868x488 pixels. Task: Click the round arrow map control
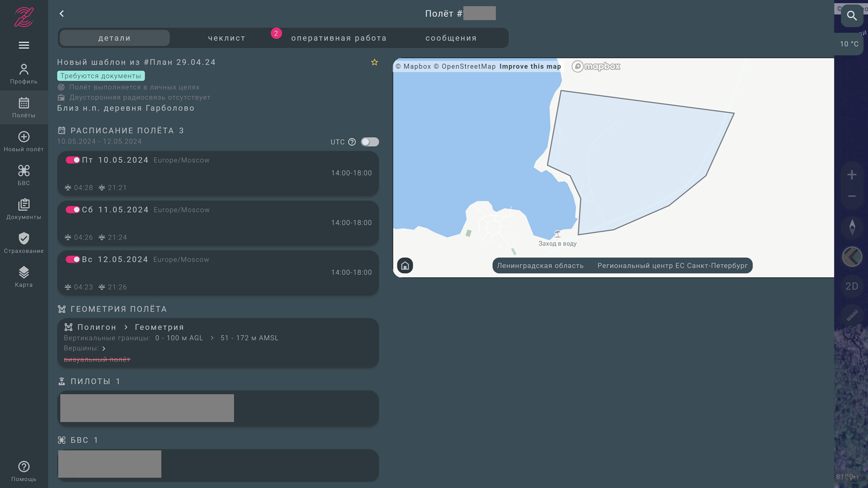point(852,257)
